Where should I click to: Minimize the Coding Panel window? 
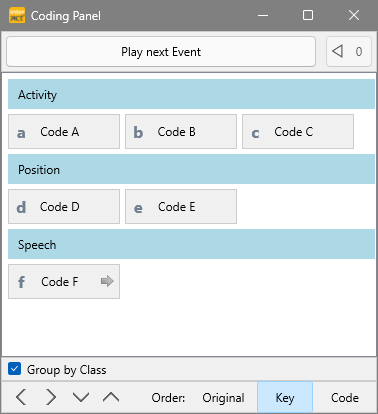[x=263, y=15]
